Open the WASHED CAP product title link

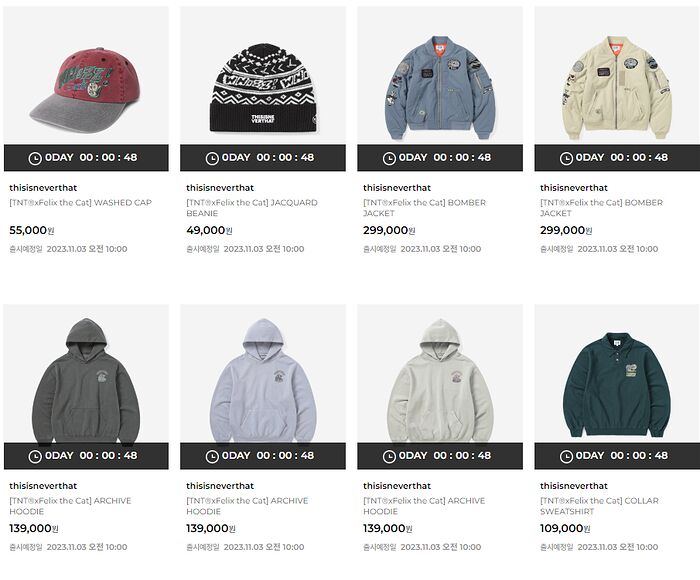pos(80,203)
